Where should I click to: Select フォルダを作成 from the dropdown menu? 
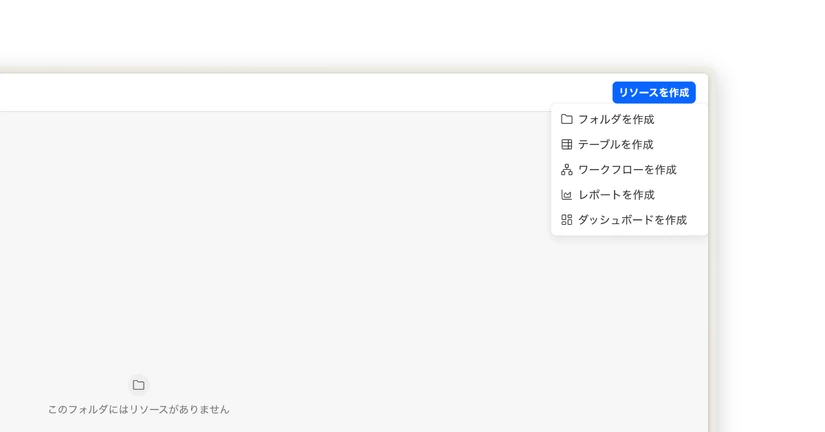tap(629, 119)
